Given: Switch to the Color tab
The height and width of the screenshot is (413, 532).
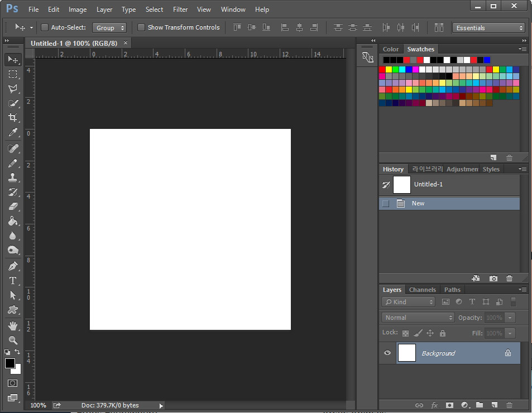Looking at the screenshot, I should pos(391,49).
